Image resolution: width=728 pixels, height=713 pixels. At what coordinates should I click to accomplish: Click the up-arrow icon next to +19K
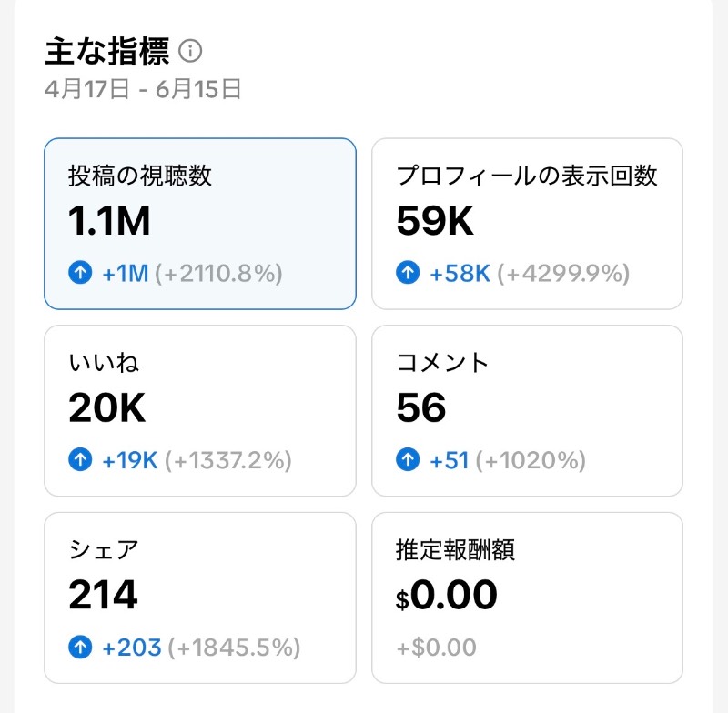(80, 459)
